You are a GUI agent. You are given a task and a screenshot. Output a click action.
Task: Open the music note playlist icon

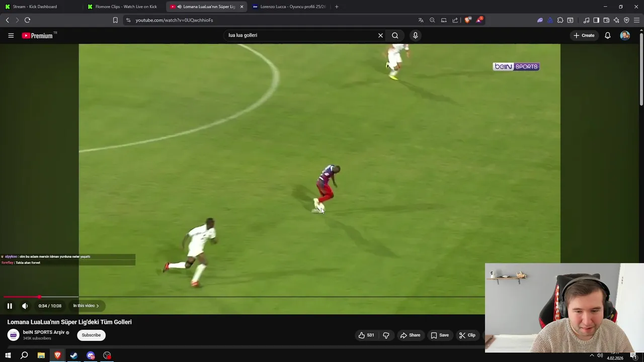pos(586,20)
